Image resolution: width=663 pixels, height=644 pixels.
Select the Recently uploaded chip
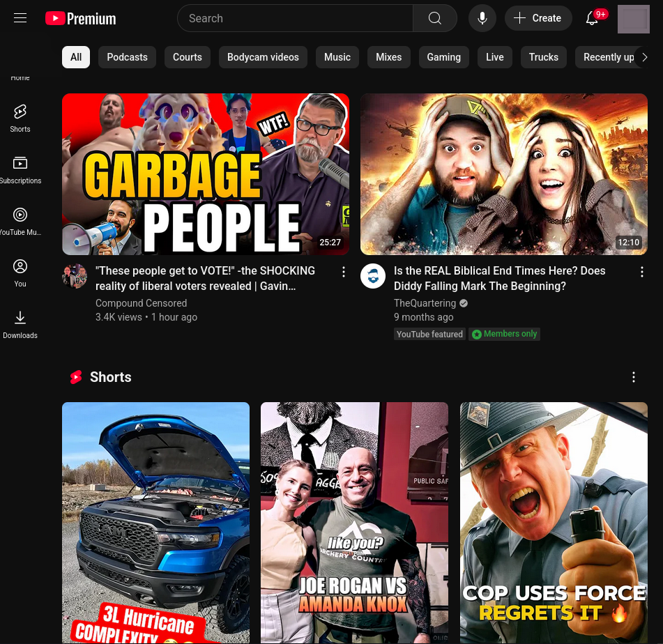coord(609,57)
